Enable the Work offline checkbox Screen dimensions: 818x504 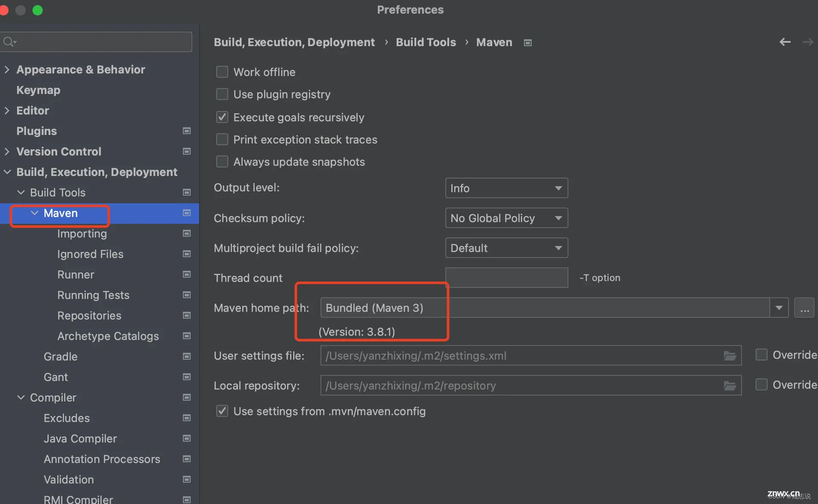[222, 72]
